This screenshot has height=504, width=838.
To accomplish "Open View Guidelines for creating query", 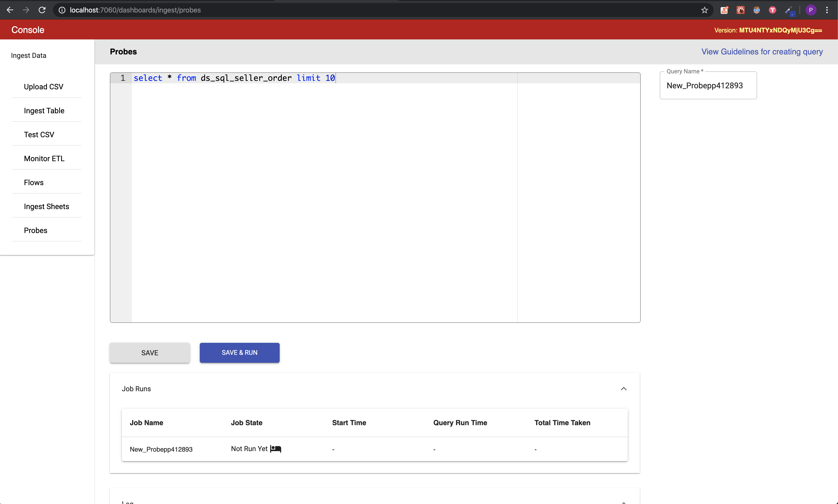I will [x=762, y=52].
